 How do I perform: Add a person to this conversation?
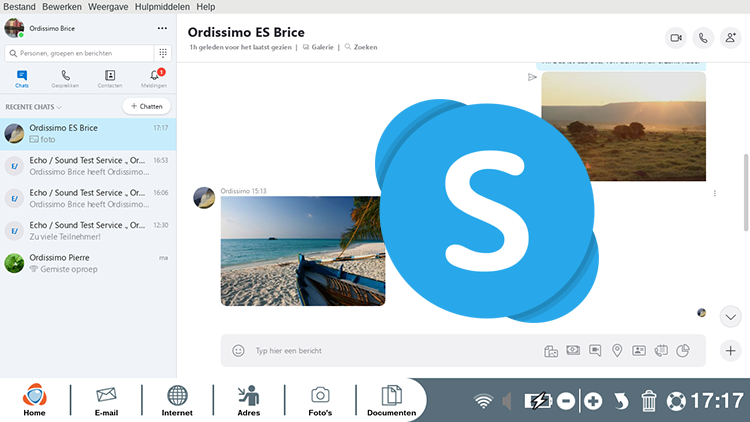tap(730, 38)
